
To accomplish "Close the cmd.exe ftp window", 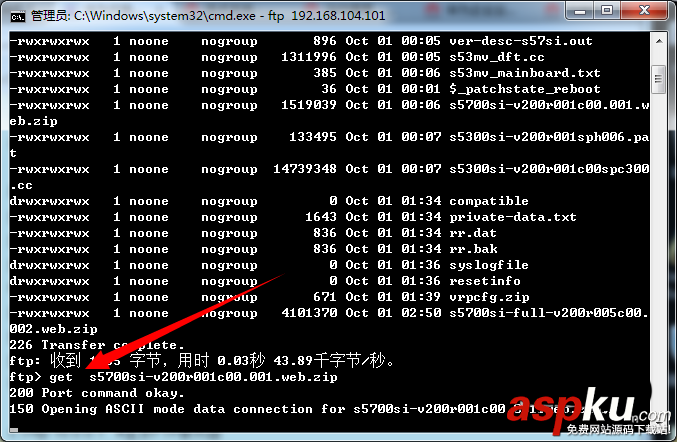I will point(644,11).
